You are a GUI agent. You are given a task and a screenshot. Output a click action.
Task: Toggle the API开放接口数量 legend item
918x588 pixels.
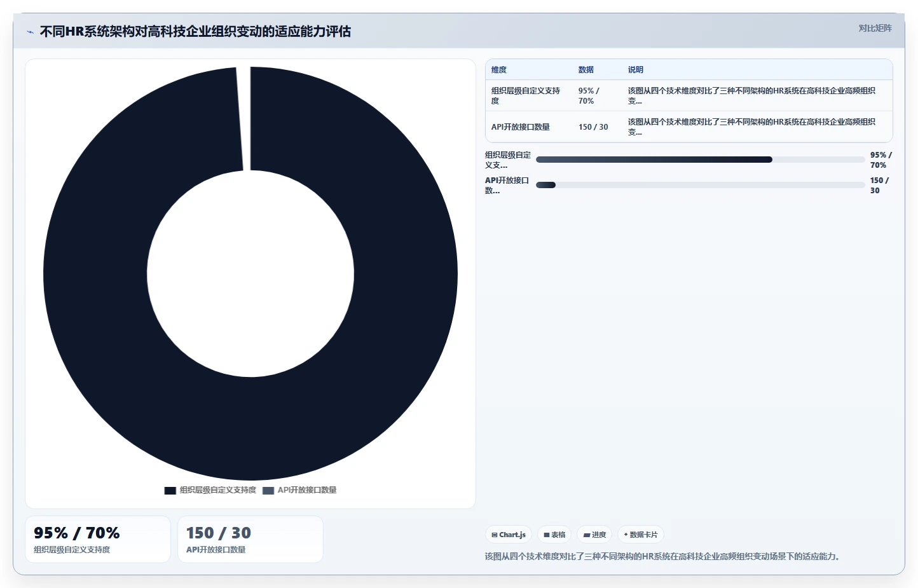(299, 490)
